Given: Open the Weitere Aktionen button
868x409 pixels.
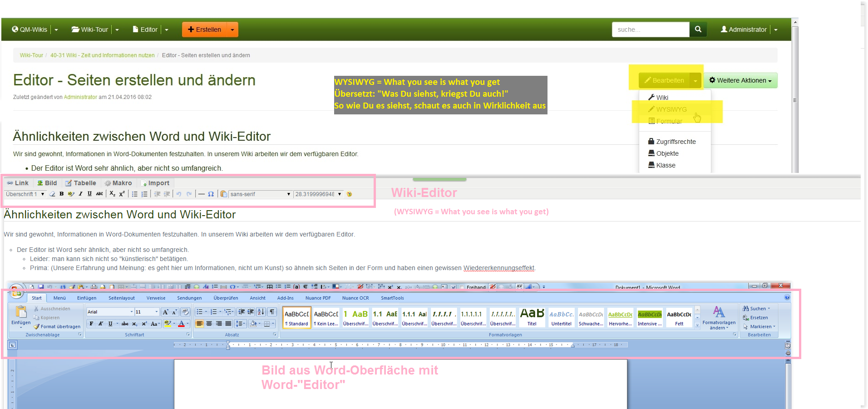Looking at the screenshot, I should pyautogui.click(x=740, y=80).
